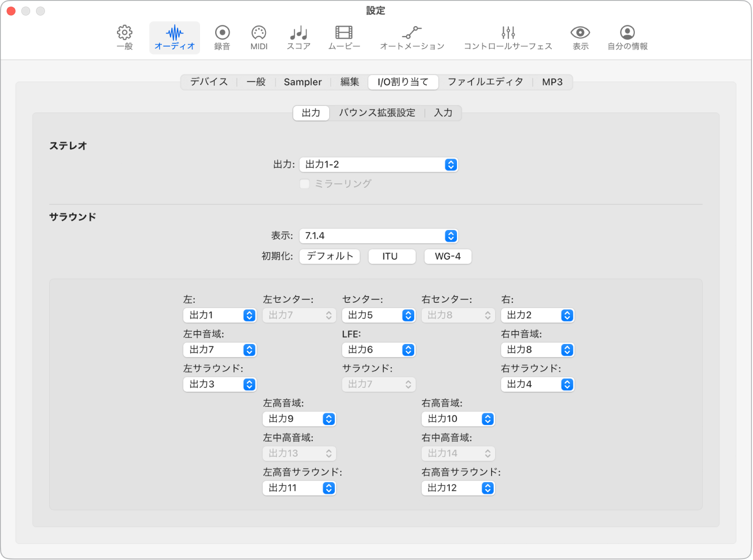The image size is (753, 560).
Task: Open the ステレオ 出力 dropdown
Action: click(x=379, y=164)
